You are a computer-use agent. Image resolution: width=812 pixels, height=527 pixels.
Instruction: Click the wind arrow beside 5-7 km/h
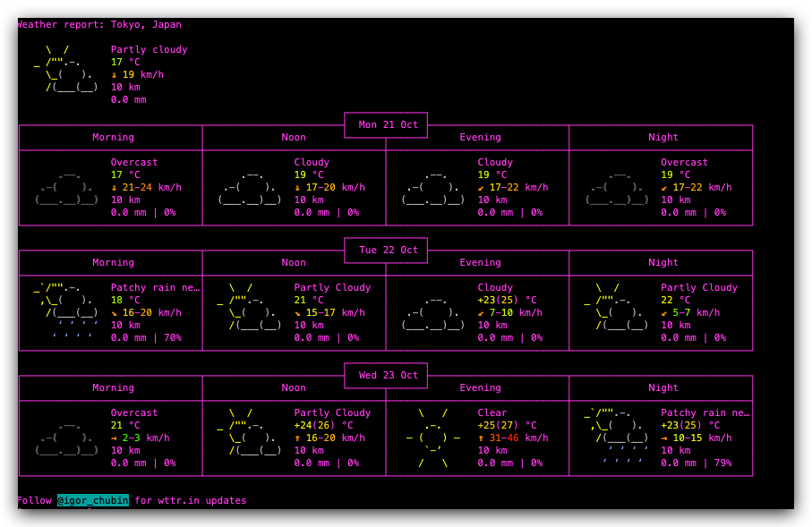664,313
